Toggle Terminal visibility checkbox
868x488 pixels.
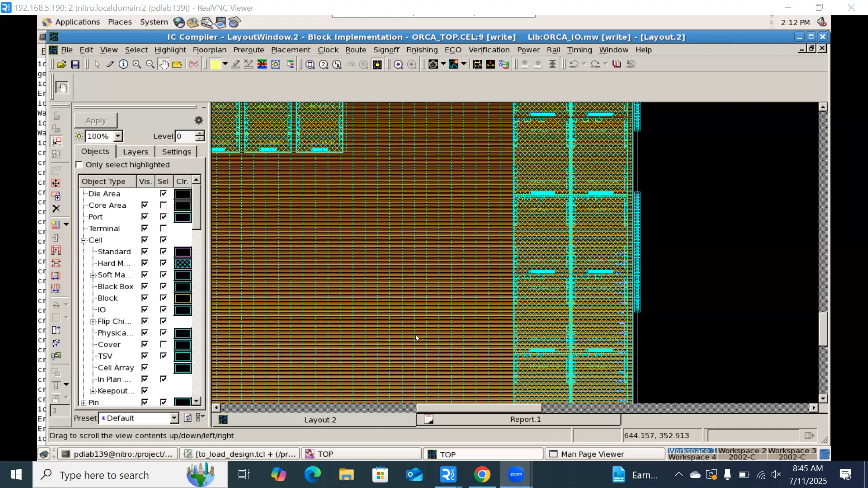145,228
